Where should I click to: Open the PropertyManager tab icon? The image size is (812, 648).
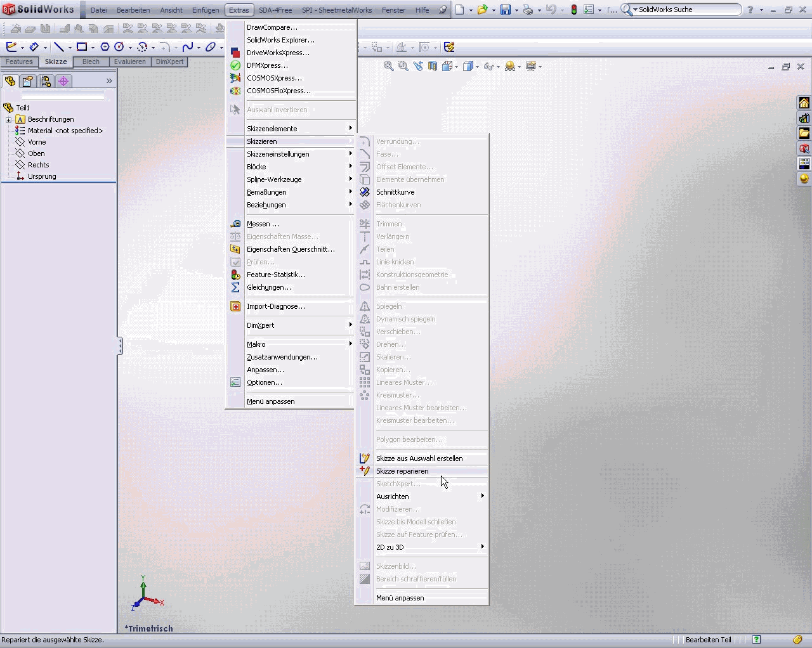click(x=28, y=81)
